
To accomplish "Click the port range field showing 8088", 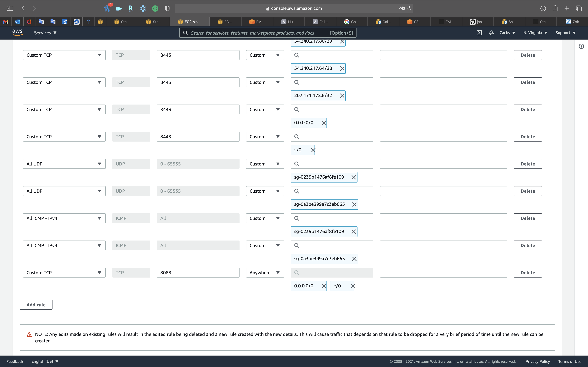I will click(x=198, y=273).
